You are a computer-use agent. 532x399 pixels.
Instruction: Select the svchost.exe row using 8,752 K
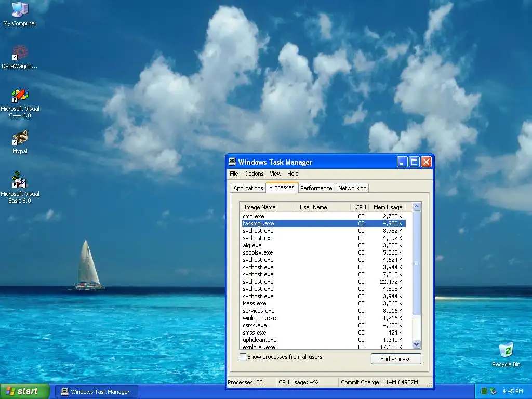point(324,231)
